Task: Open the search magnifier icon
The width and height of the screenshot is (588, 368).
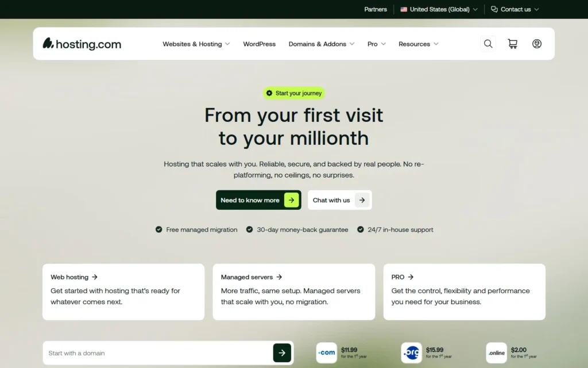Action: 488,44
